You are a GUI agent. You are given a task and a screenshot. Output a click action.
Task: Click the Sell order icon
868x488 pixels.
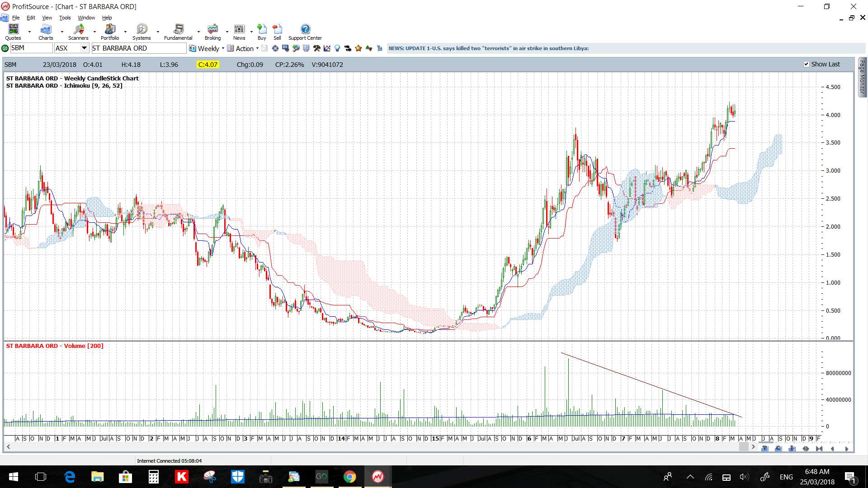click(x=277, y=32)
